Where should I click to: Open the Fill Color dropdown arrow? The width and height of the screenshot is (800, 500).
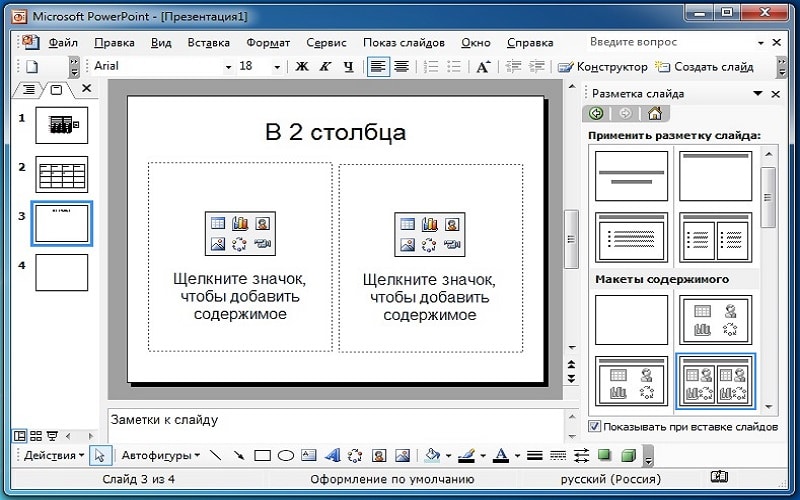click(x=448, y=456)
